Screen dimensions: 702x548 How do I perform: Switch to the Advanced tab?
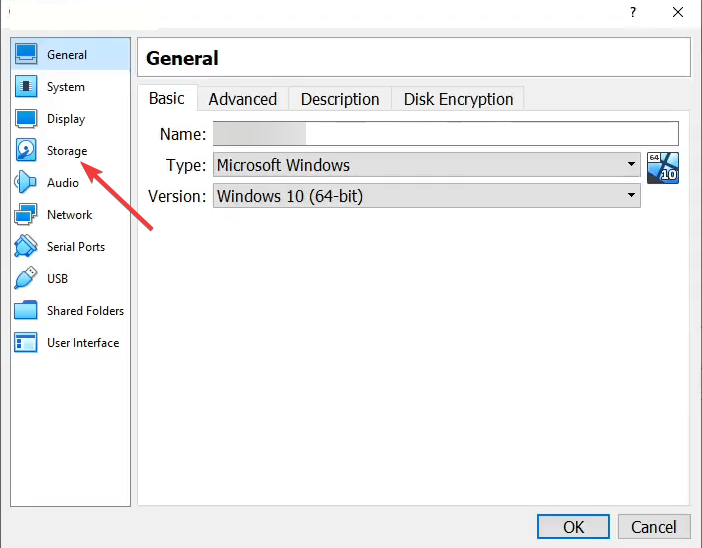pyautogui.click(x=242, y=99)
